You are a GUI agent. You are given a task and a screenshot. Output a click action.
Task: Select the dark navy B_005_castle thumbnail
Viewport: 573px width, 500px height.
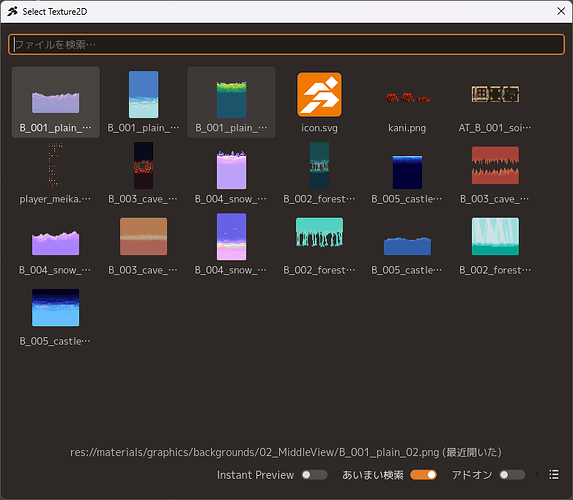click(407, 173)
